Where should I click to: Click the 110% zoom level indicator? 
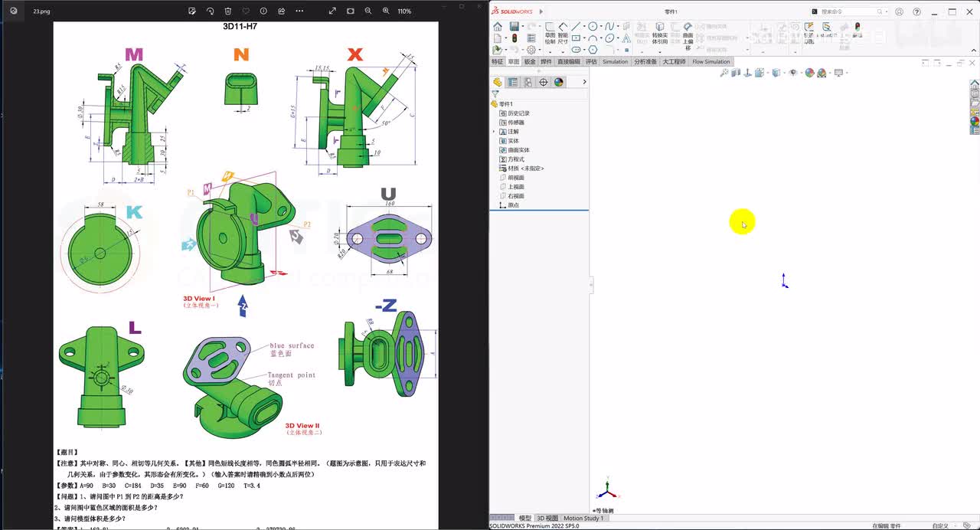[404, 11]
